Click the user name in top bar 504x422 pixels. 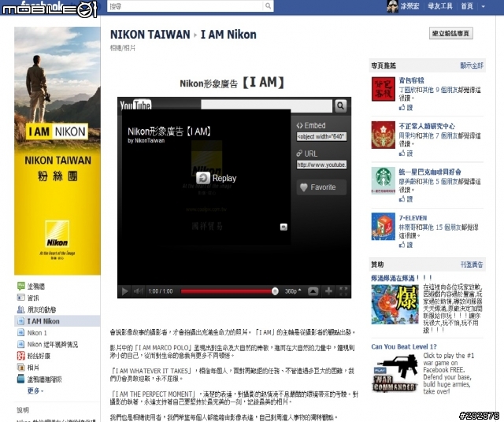pyautogui.click(x=409, y=6)
